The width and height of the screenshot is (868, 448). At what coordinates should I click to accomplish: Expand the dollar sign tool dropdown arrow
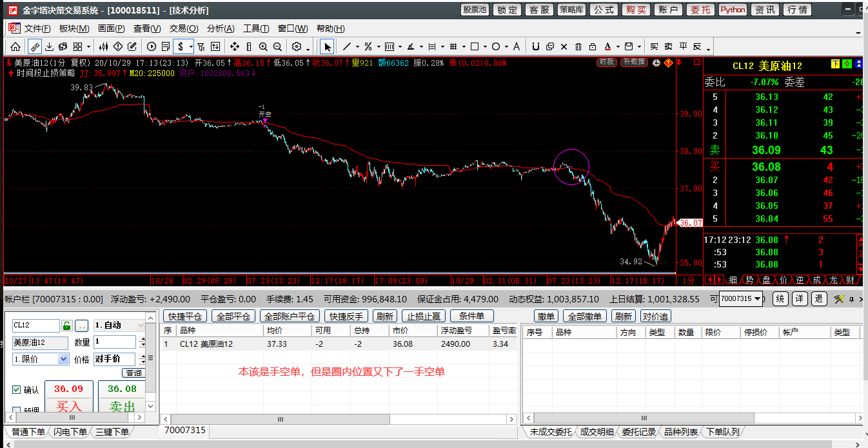click(x=191, y=46)
